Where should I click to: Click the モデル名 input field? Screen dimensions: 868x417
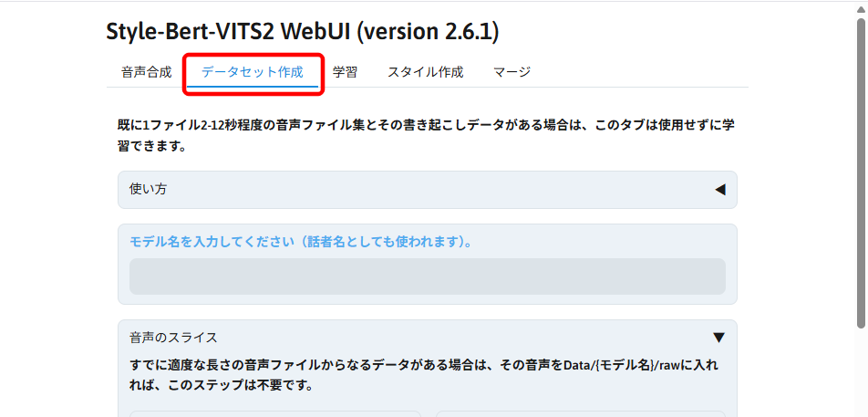coord(428,276)
